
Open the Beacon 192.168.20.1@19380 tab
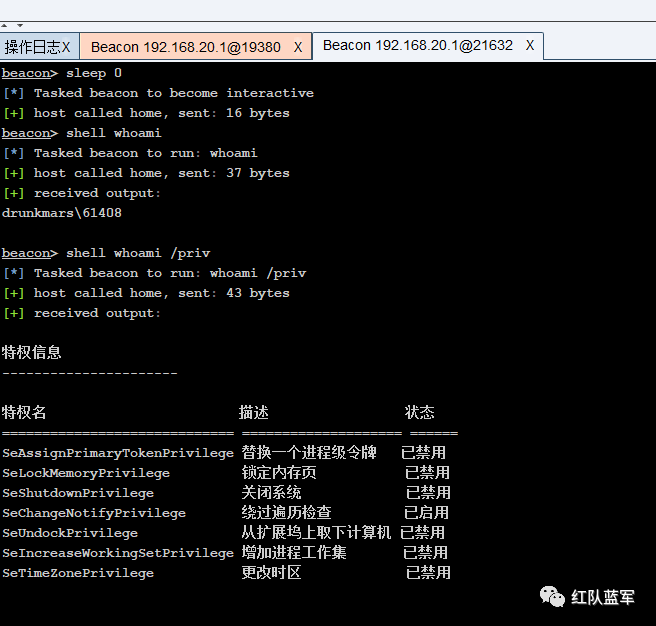click(185, 47)
